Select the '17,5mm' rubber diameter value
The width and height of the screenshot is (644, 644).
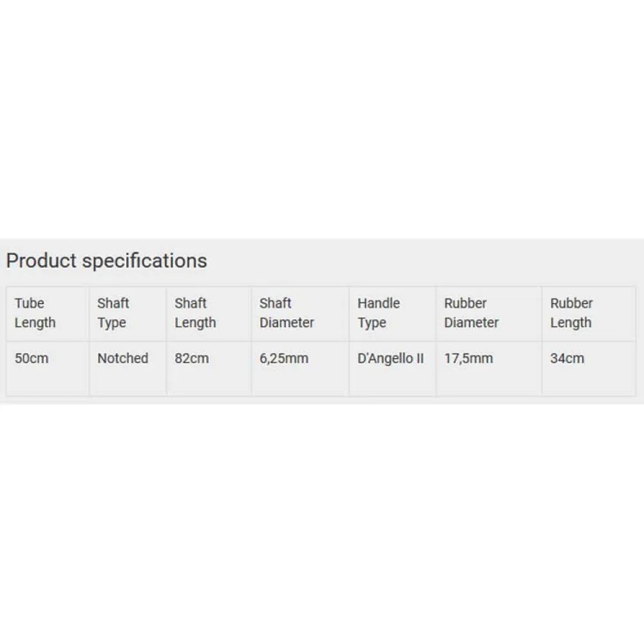468,359
